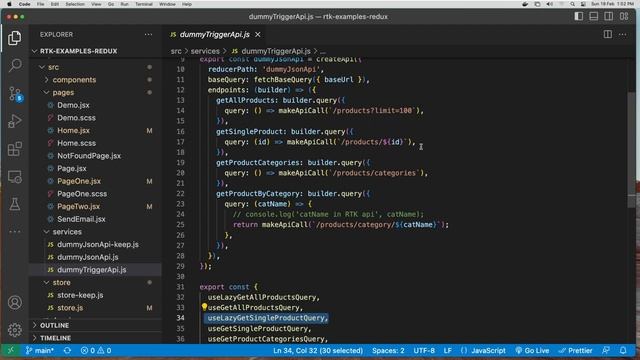Expand the components folder
Image resolution: width=640 pixels, height=360 pixels.
(74, 80)
